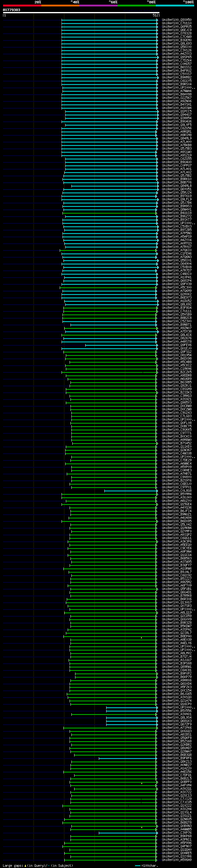Click hit label UniRef100_B3GEM0

[177, 40]
